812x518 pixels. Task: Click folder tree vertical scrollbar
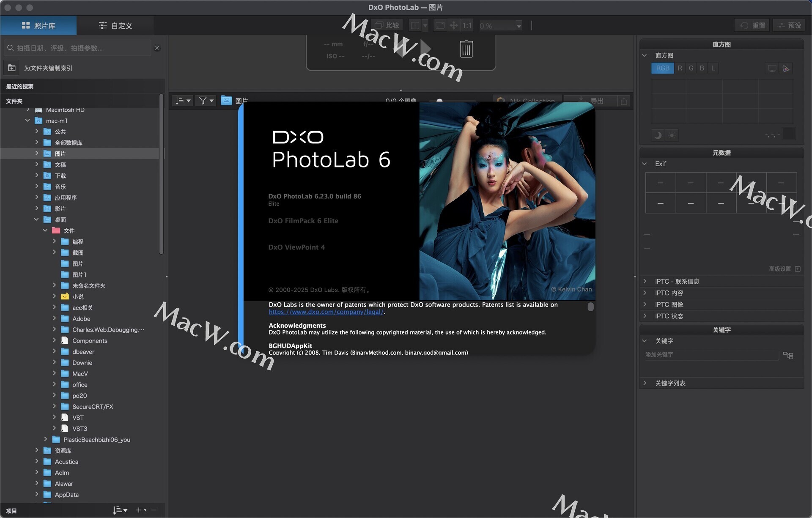point(161,175)
